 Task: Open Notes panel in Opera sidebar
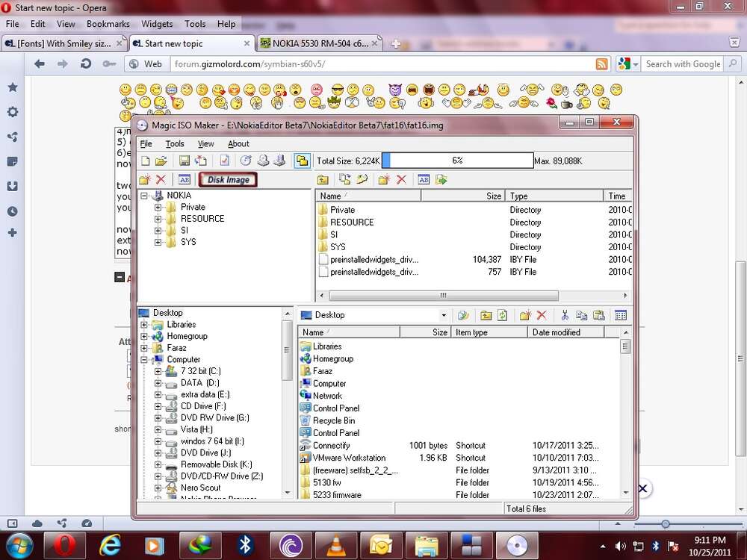(x=13, y=162)
